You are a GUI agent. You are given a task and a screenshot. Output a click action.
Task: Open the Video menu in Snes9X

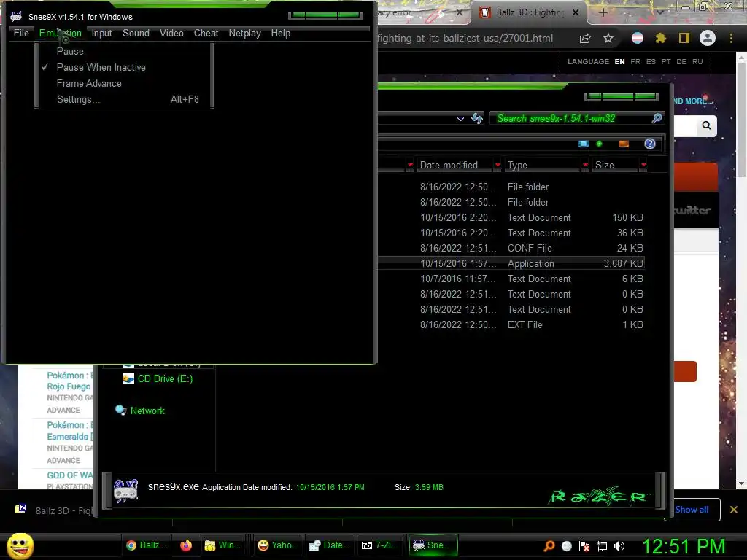click(x=171, y=34)
